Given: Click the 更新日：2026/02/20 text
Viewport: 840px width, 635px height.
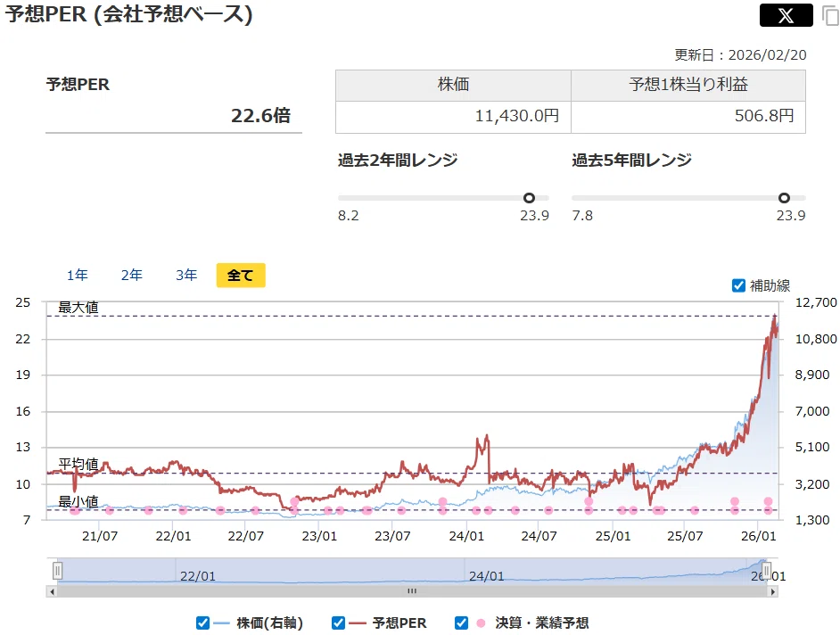Looking at the screenshot, I should pyautogui.click(x=740, y=54).
